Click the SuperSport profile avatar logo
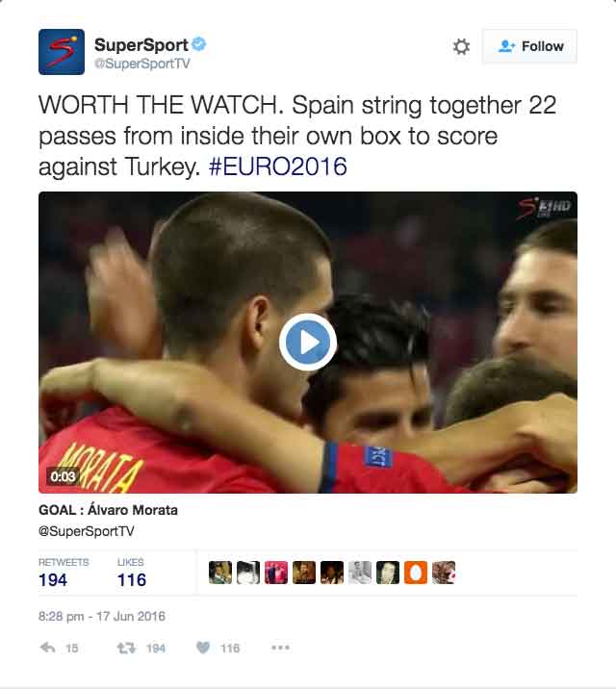The height and width of the screenshot is (689, 616). tap(62, 52)
